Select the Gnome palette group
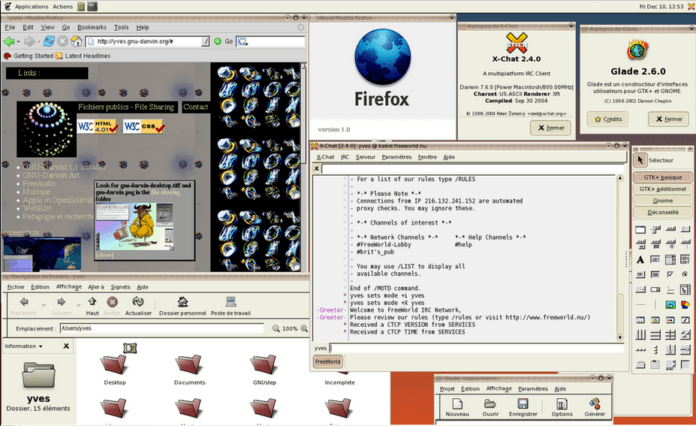Viewport: 696px width, 426px height. [663, 201]
